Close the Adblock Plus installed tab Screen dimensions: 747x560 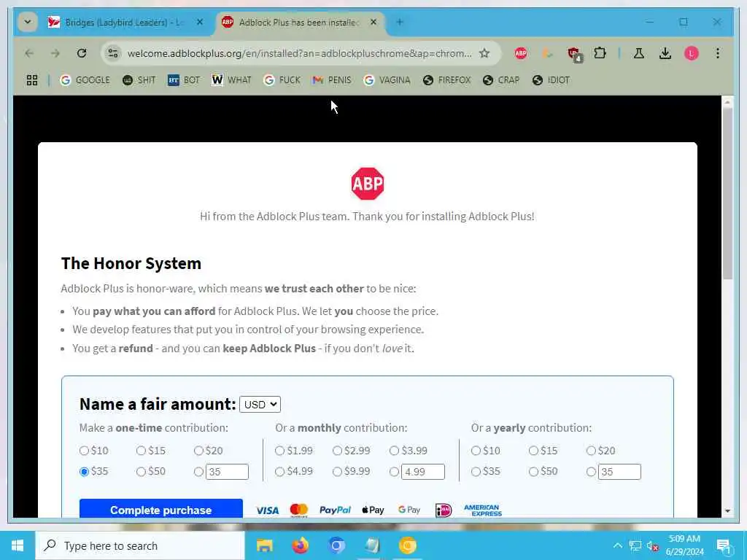click(x=373, y=22)
